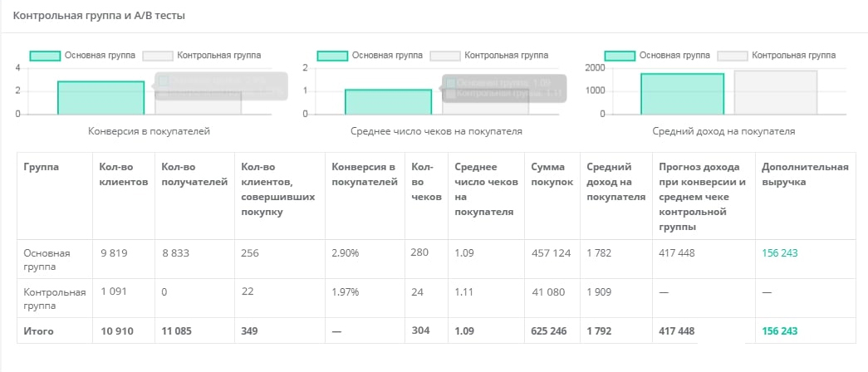This screenshot has width=868, height=372.
Task: Hide Контрольная группа in average receipts chart
Action: [x=489, y=56]
